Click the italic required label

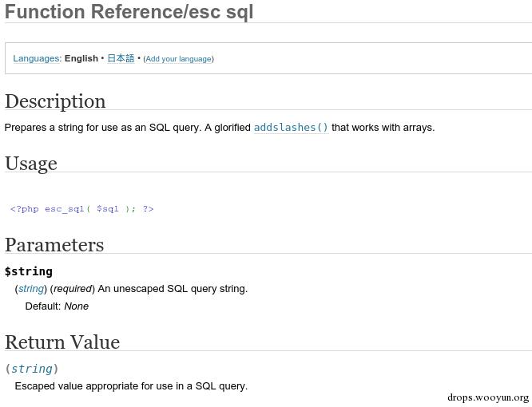(x=73, y=289)
